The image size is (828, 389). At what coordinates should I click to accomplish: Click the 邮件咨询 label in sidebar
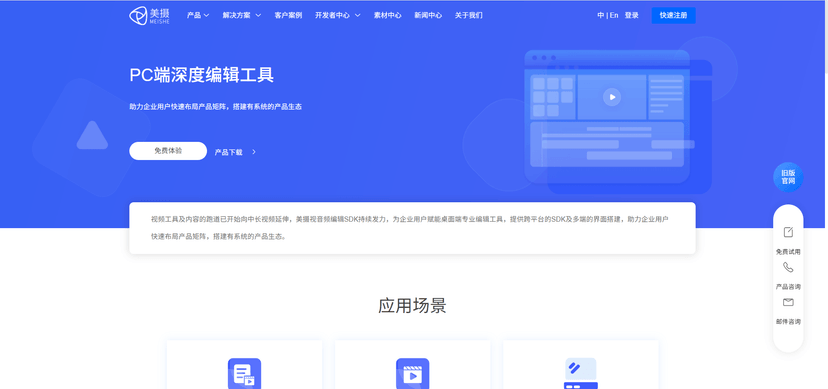point(788,321)
